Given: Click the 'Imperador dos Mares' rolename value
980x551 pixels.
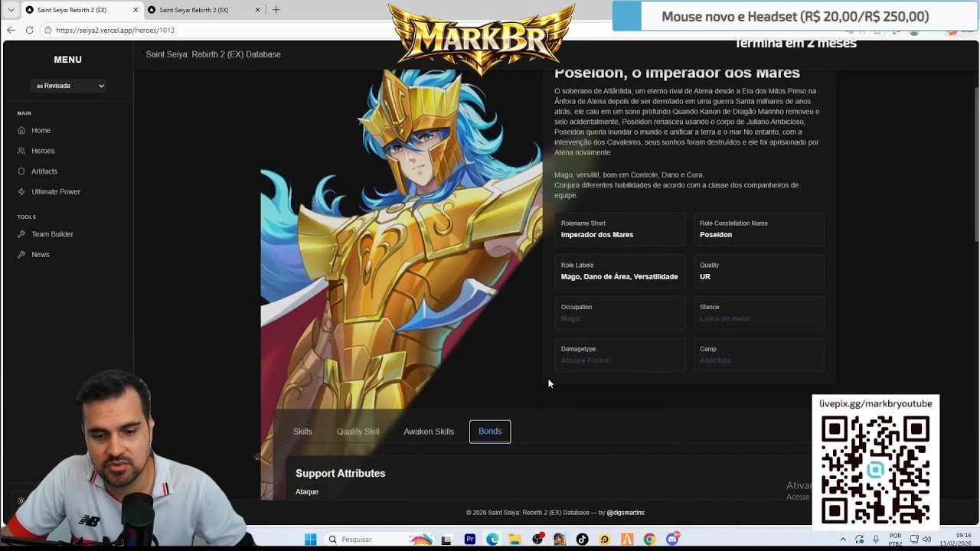Looking at the screenshot, I should point(597,235).
